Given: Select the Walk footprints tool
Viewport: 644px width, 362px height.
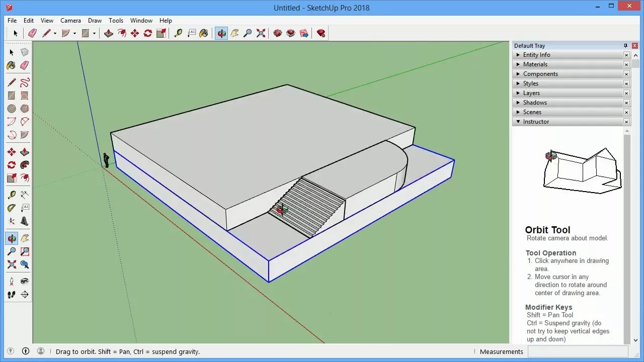Looking at the screenshot, I should click(x=12, y=295).
